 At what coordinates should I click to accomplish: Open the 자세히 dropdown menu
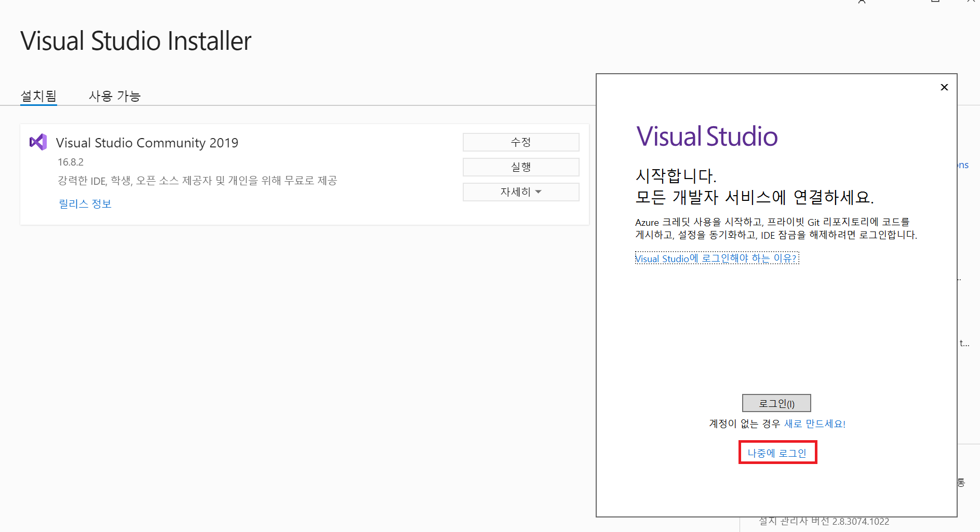click(x=520, y=192)
